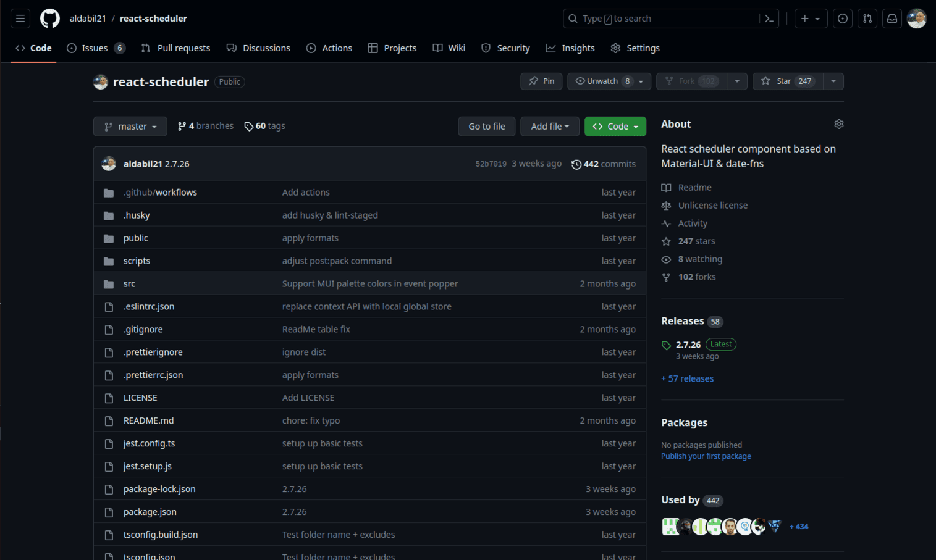Click the stars icon in About
The height and width of the screenshot is (560, 936).
666,241
